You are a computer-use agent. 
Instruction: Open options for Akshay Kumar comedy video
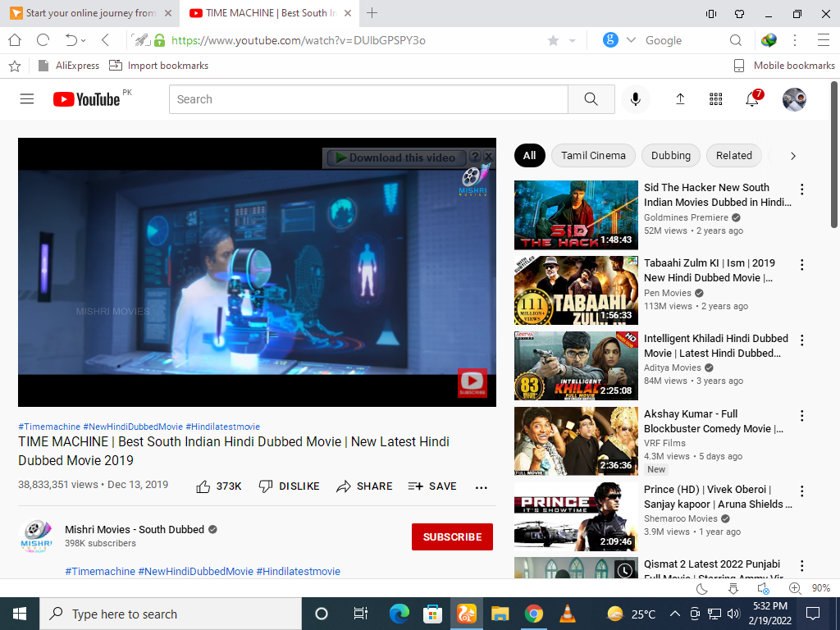tap(802, 416)
